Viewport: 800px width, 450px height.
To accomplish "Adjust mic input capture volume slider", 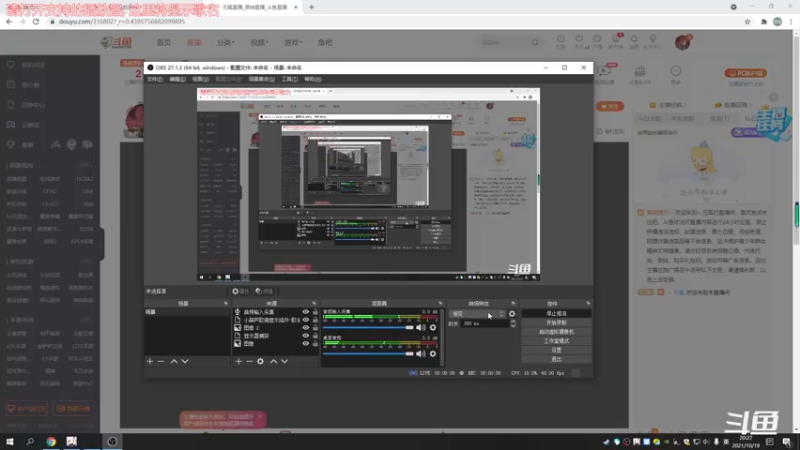I will (368, 328).
